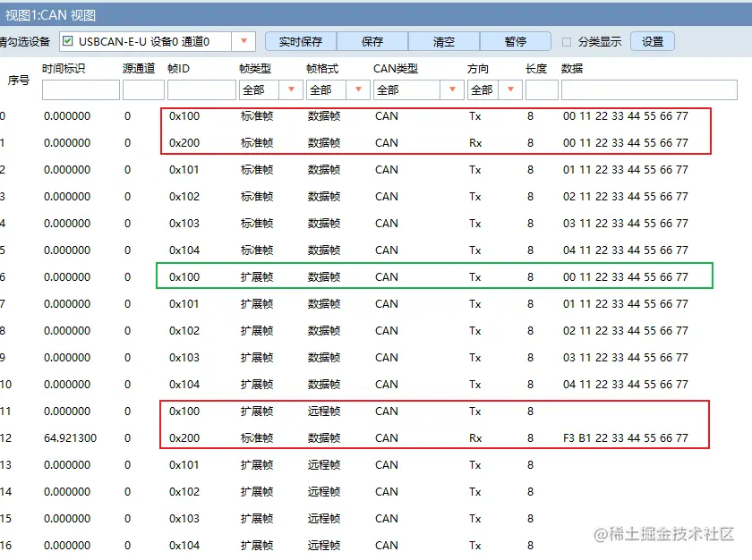Click the 源通道 filter input field
The image size is (752, 560).
point(143,90)
